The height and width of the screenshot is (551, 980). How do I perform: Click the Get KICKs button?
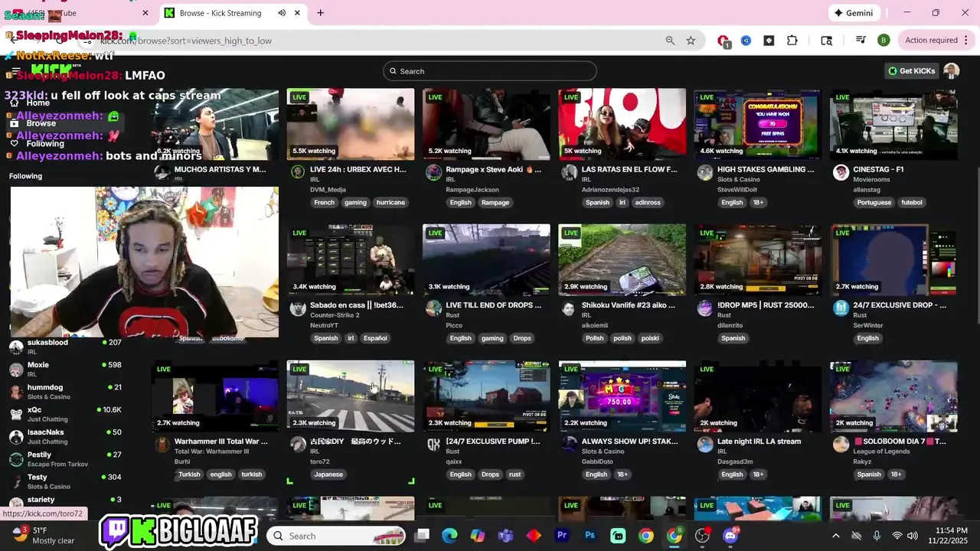(911, 71)
